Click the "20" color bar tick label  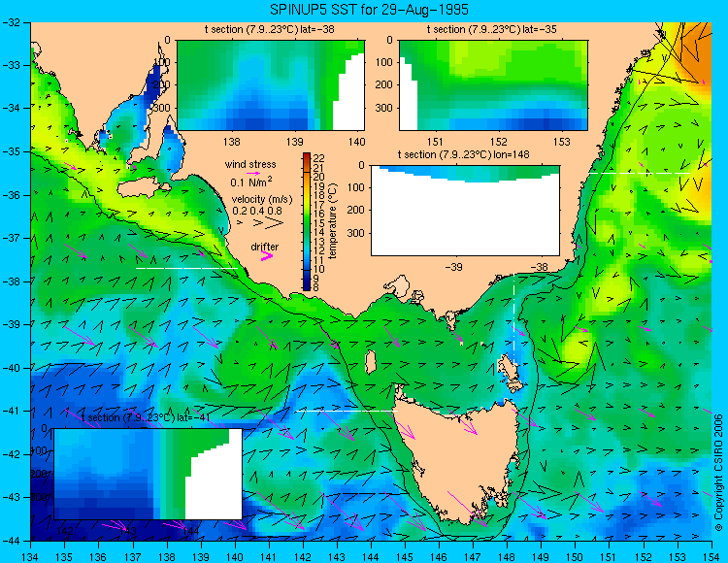[x=319, y=177]
